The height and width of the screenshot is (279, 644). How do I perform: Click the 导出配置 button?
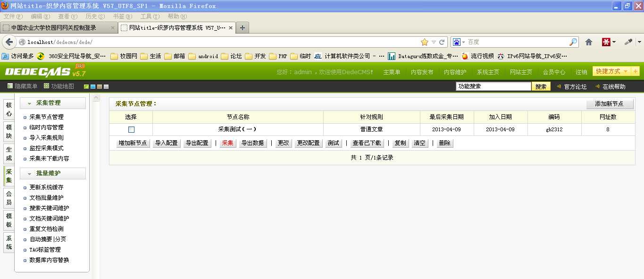[x=197, y=143]
